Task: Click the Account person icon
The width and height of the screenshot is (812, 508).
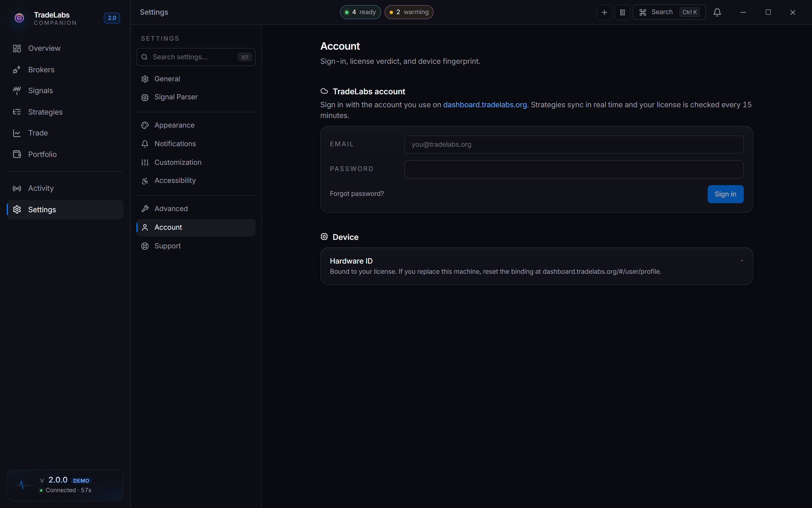Action: pos(145,227)
